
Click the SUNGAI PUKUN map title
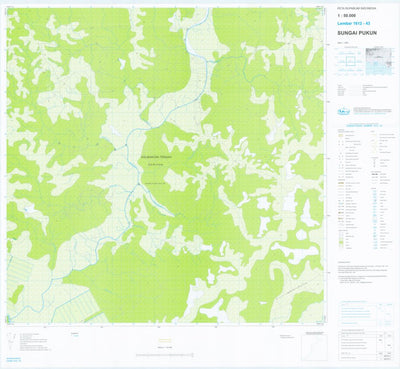tap(357, 33)
